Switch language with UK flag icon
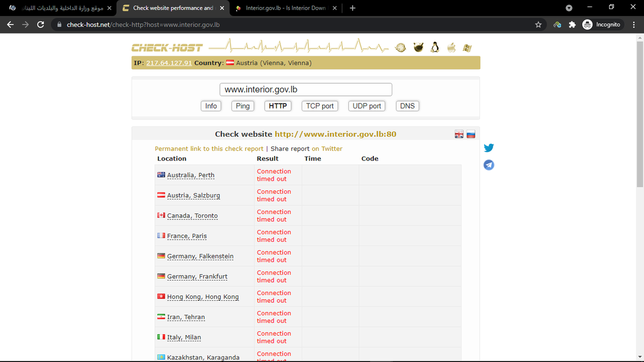 click(459, 134)
